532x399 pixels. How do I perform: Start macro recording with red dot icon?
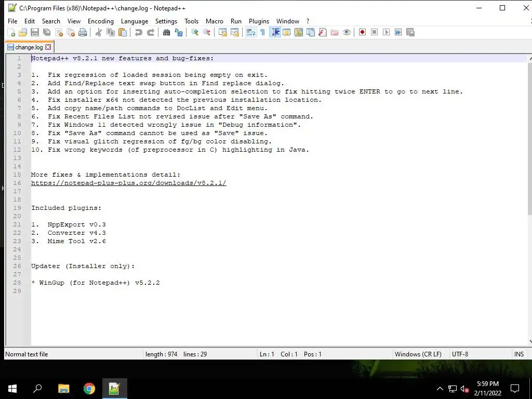click(x=362, y=32)
